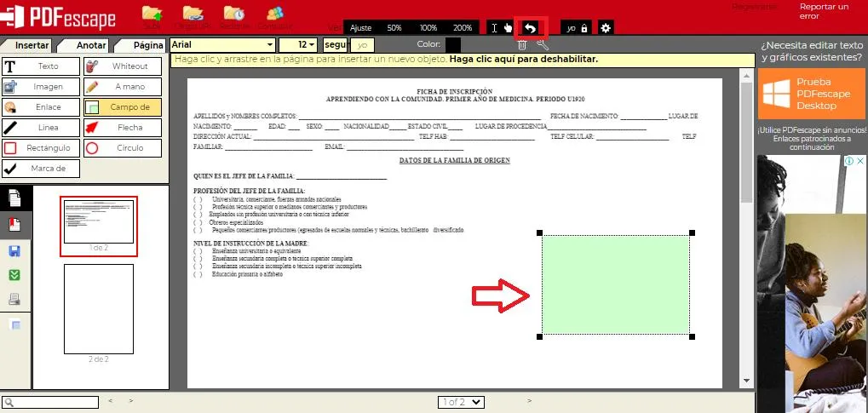Switch to the Página tab
Viewport: 868px width, 413px height.
[x=147, y=45]
